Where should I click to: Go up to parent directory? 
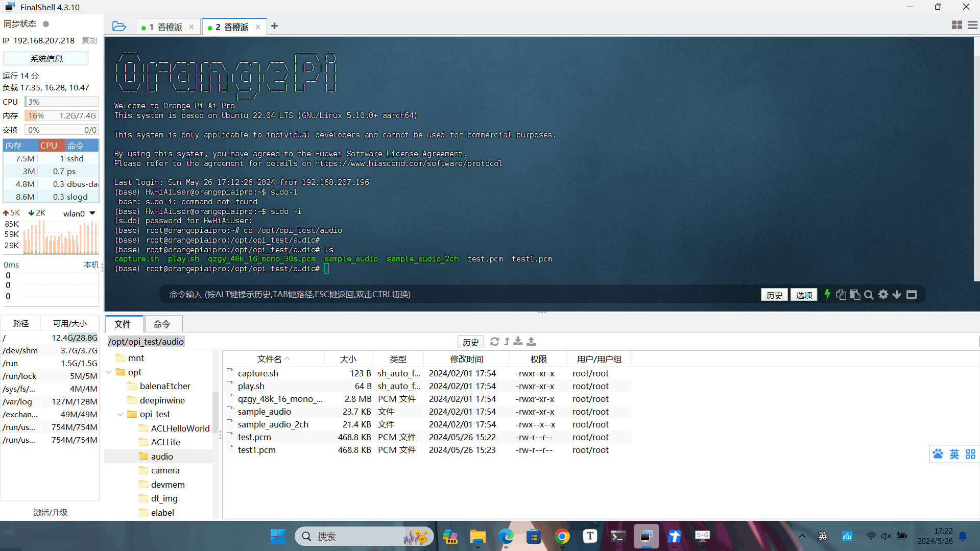507,342
